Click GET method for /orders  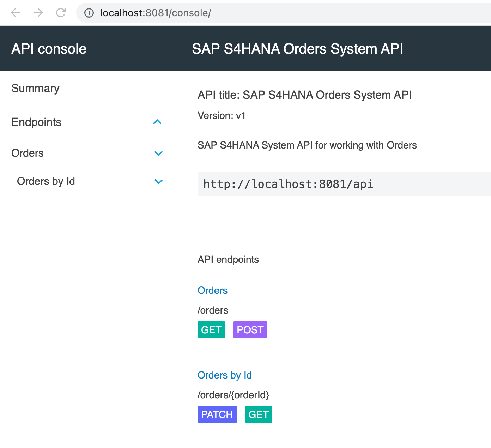[x=211, y=330]
